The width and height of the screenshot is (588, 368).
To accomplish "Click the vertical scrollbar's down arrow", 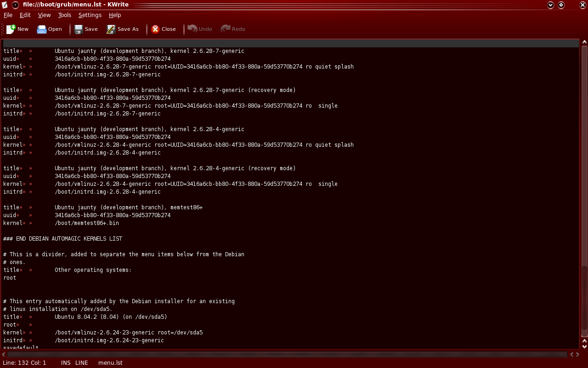I will (x=584, y=347).
